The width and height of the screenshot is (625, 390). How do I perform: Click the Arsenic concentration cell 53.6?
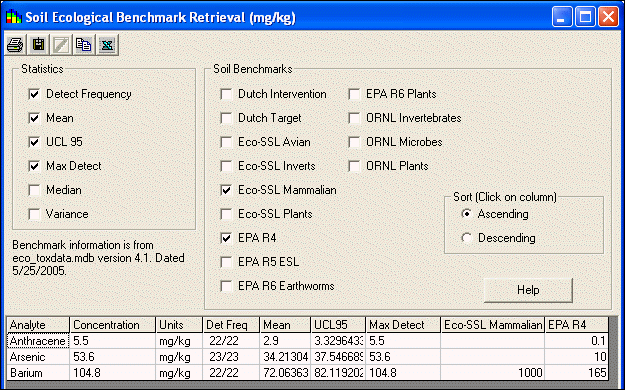click(113, 357)
